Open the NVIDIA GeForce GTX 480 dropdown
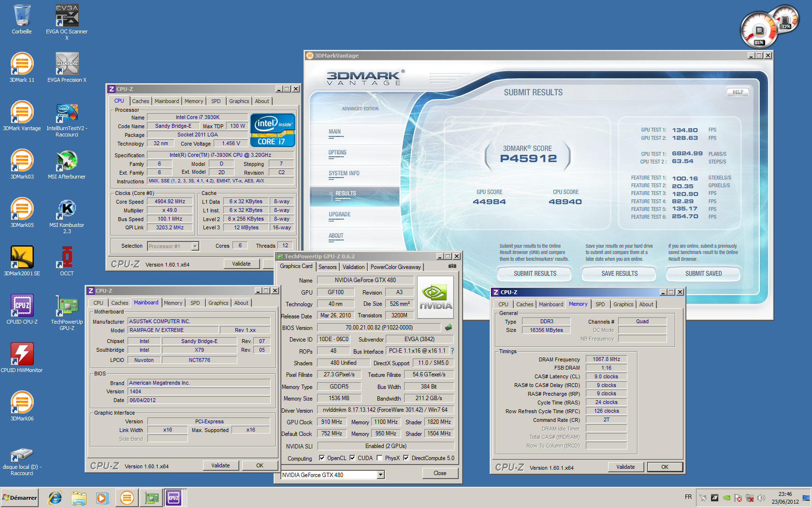 (380, 475)
